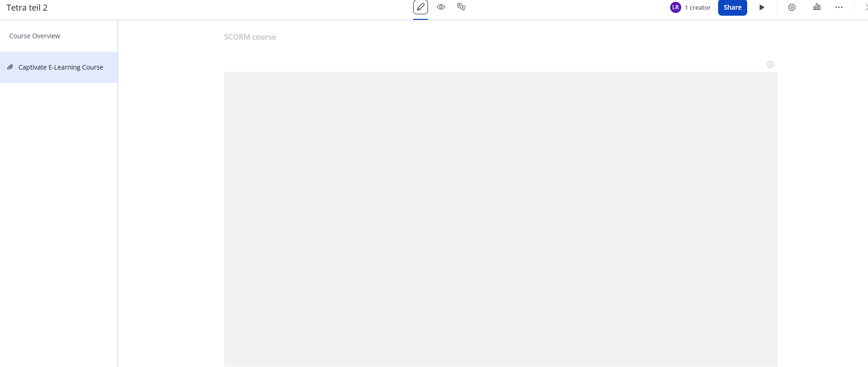Image resolution: width=868 pixels, height=367 pixels.
Task: Open the '1 creator' list
Action: (x=700, y=8)
